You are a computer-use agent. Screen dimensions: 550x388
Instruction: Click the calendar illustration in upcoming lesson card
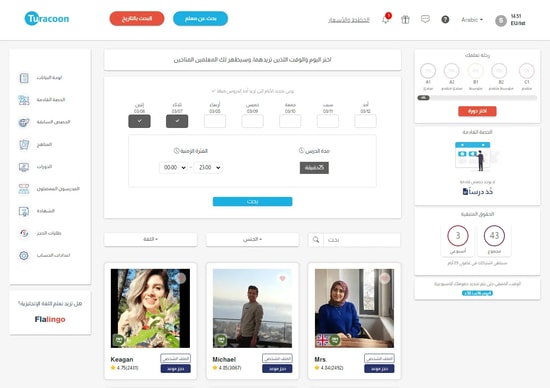click(477, 156)
